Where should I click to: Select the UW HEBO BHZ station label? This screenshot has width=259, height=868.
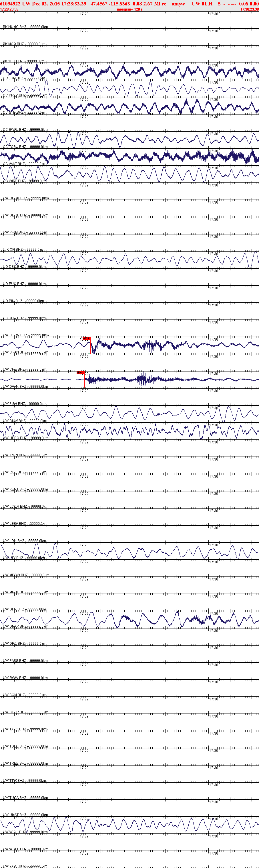(26, 438)
